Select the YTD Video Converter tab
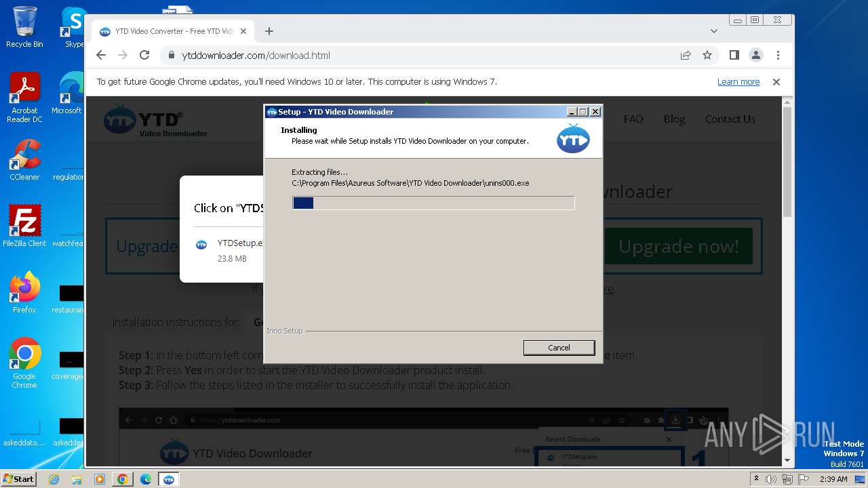868x488 pixels. coord(173,31)
